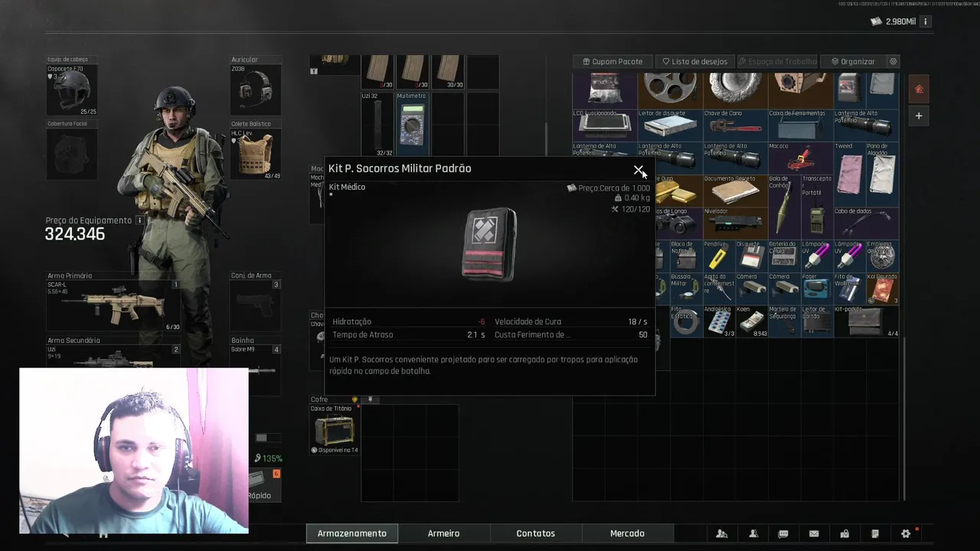Select the Martelo de Segurança item
980x551 pixels.
[x=784, y=321]
